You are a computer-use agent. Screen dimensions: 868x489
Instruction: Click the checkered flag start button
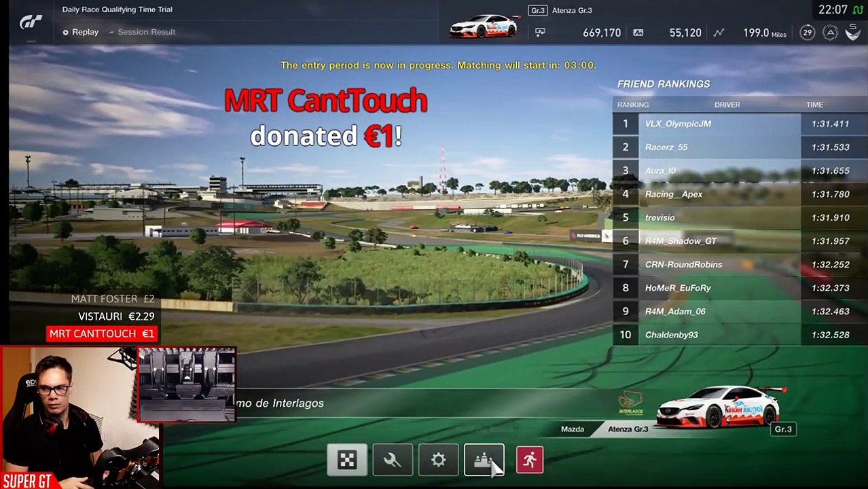[347, 460]
